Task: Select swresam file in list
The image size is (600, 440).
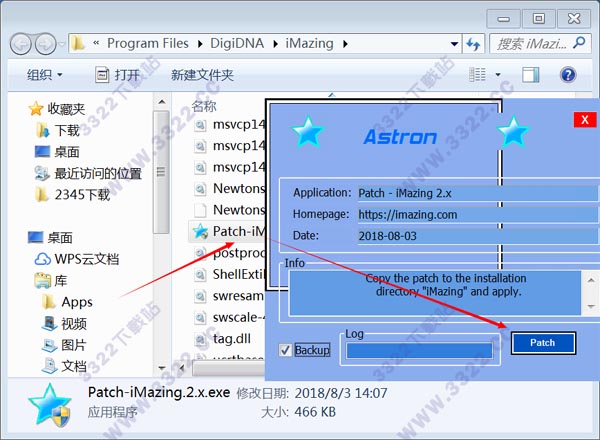Action: point(229,296)
